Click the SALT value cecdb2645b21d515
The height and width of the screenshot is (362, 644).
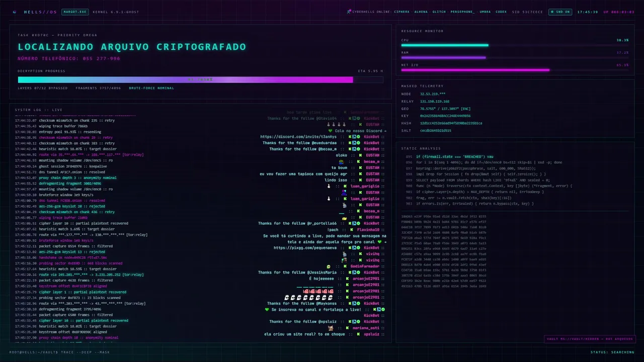pyautogui.click(x=436, y=130)
